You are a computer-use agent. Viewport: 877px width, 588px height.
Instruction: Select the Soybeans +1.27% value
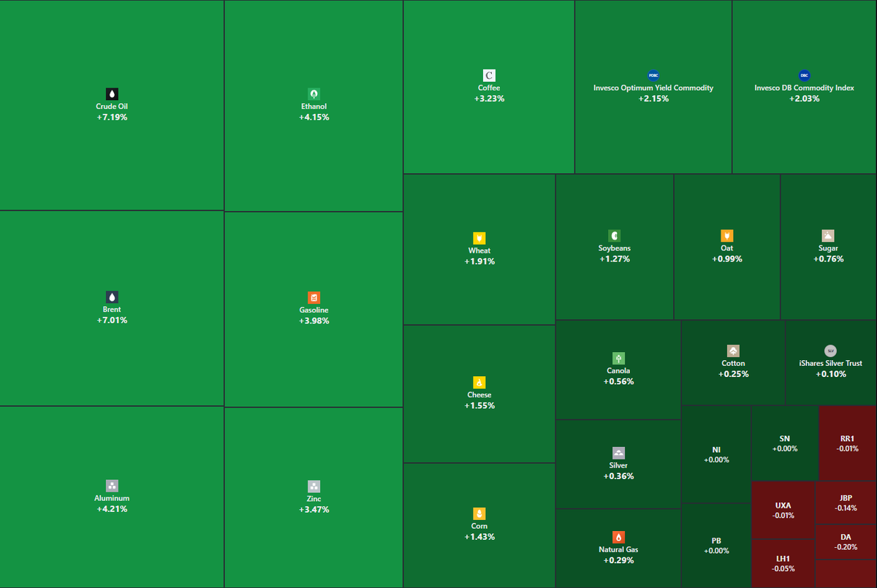[615, 259]
